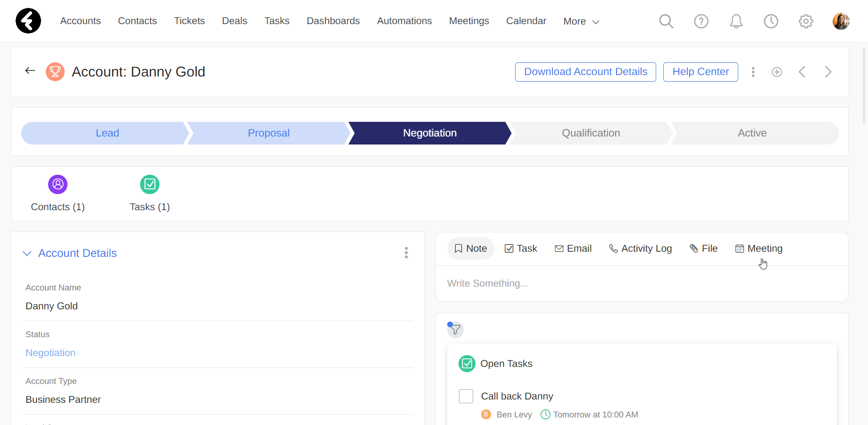Select the Note tab
This screenshot has width=868, height=425.
470,248
